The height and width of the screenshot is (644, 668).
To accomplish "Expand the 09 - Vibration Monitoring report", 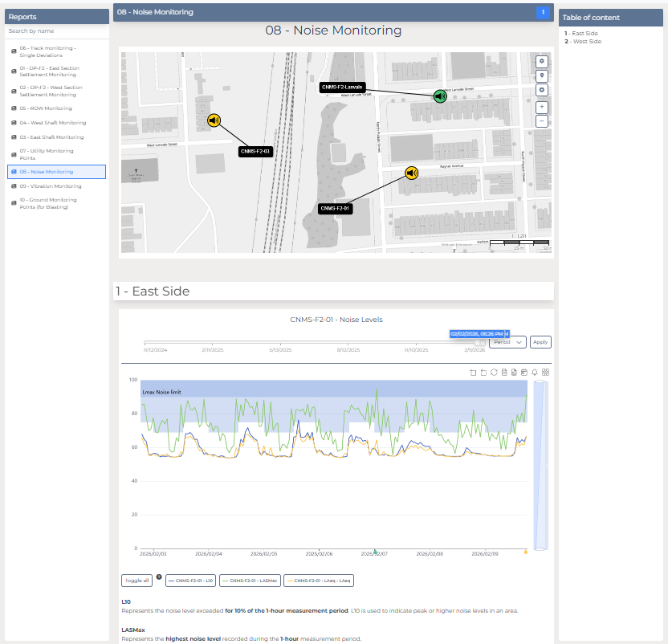I will tap(55, 185).
